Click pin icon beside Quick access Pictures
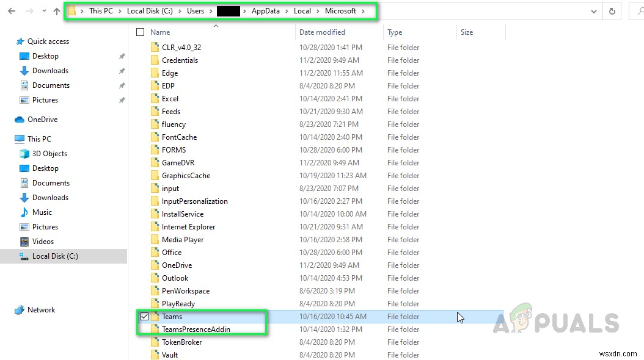The height and width of the screenshot is (360, 644). point(122,100)
